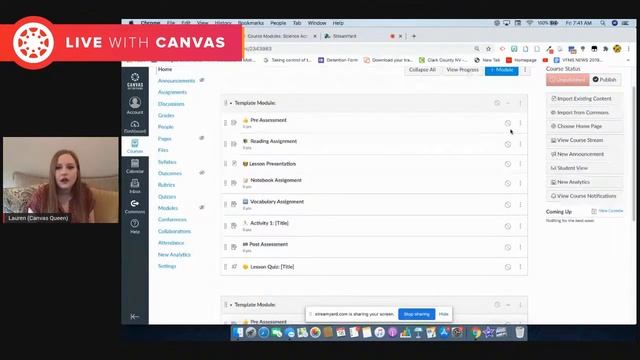Open first Template Module options menu
Viewport: 640px width, 360px height.
tap(520, 103)
